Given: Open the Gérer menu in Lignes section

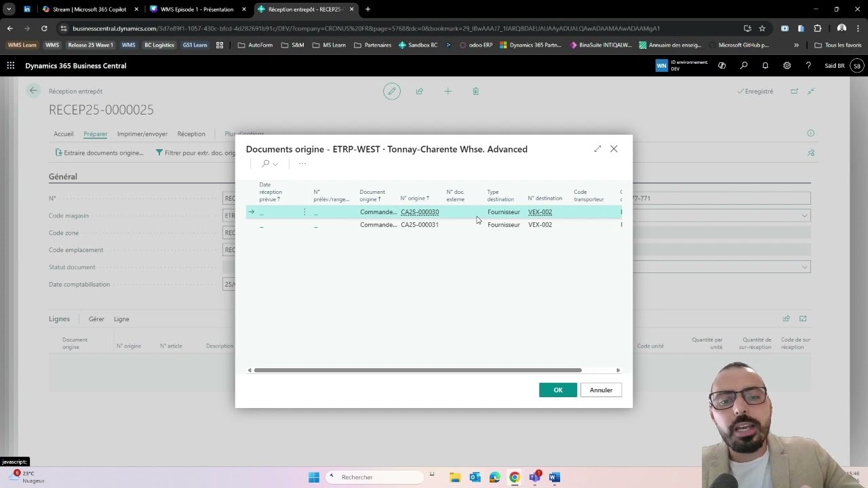Looking at the screenshot, I should [96, 319].
